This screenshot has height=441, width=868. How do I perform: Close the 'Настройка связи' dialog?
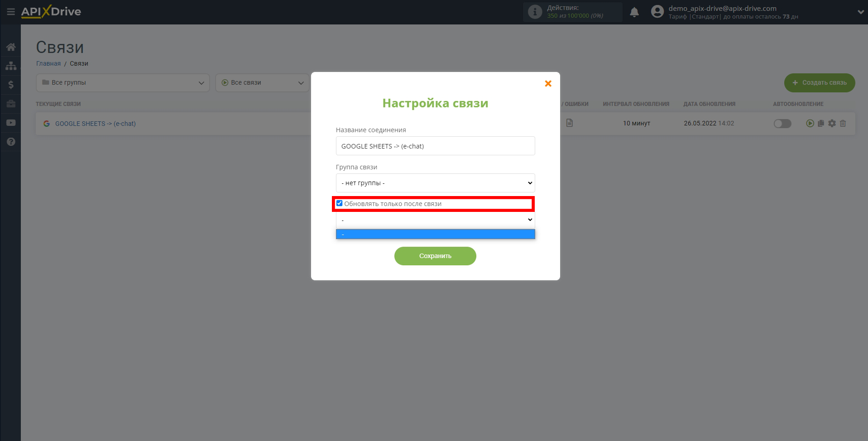coord(548,83)
